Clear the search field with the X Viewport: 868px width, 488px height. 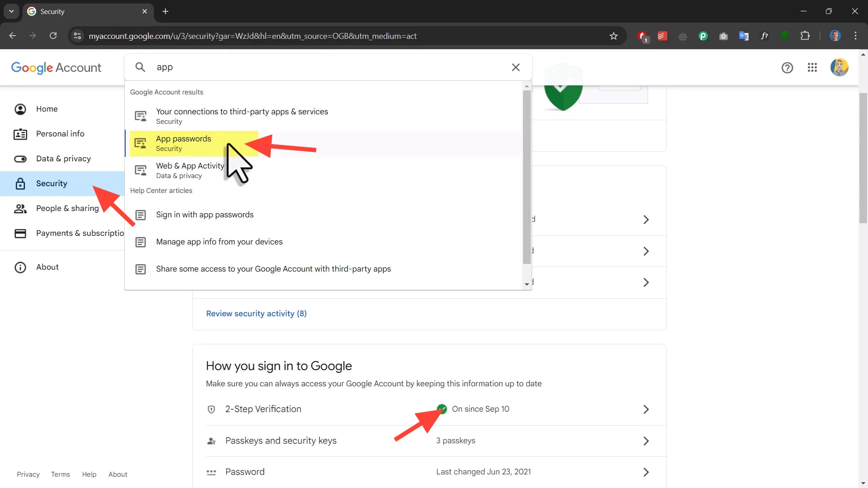click(x=515, y=67)
